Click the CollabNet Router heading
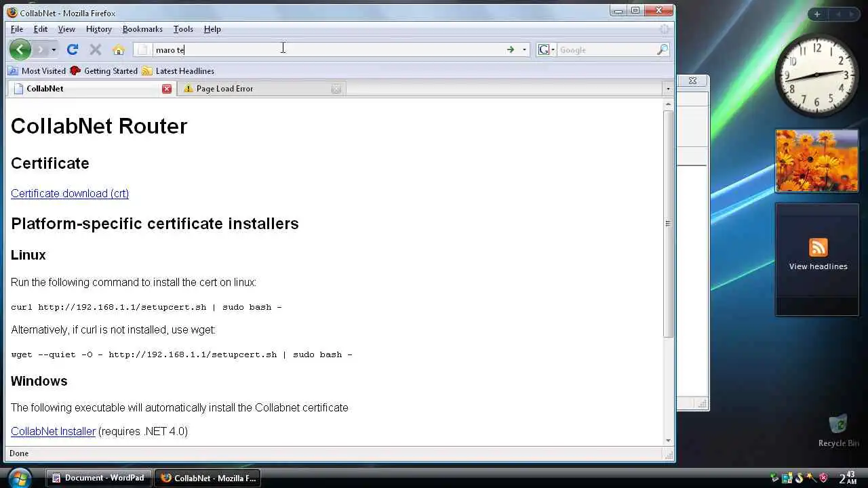 click(x=99, y=126)
